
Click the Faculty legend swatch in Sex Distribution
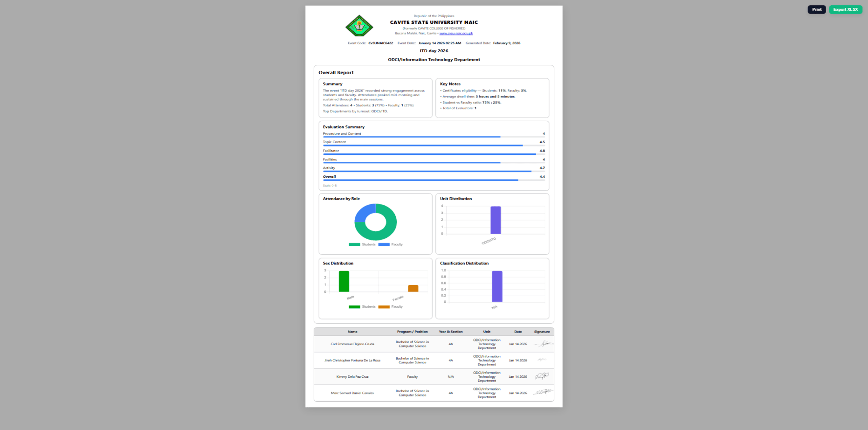click(x=384, y=307)
